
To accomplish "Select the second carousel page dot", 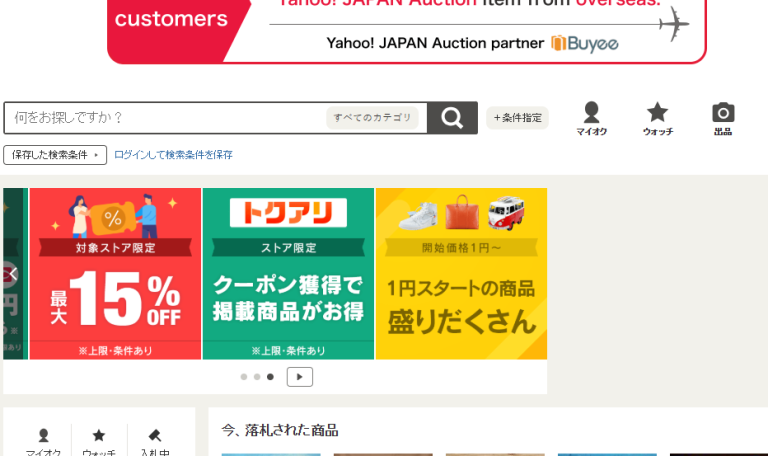I will (257, 377).
